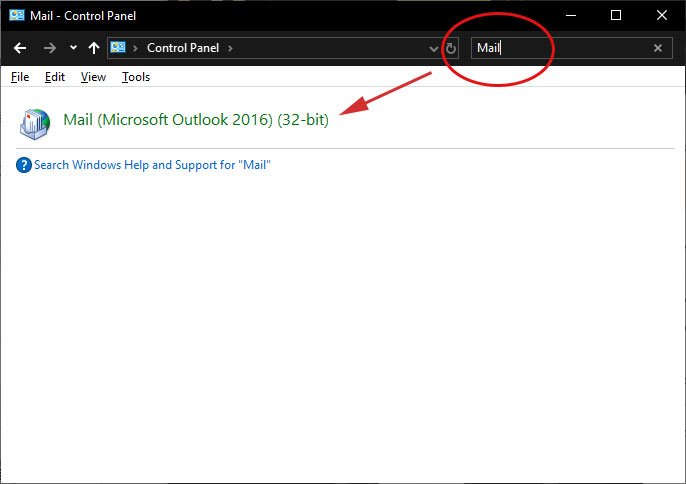The height and width of the screenshot is (484, 686).
Task: Go forward with the Forward arrow
Action: click(49, 48)
